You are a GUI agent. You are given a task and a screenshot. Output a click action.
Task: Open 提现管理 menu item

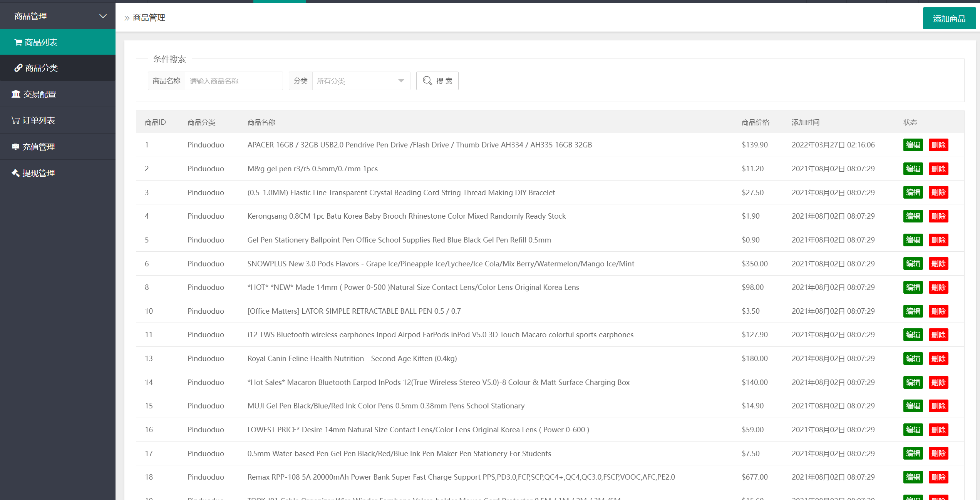(39, 173)
